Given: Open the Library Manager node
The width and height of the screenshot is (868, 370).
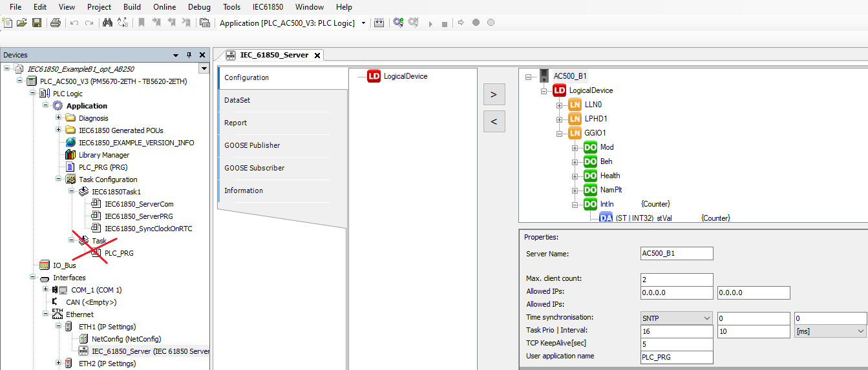Looking at the screenshot, I should click(103, 155).
